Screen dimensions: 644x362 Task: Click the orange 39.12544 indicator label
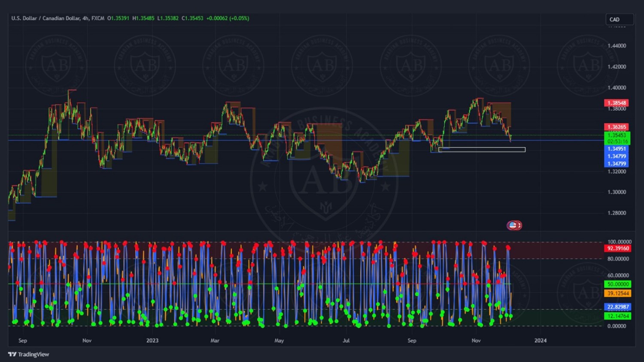[x=618, y=293]
